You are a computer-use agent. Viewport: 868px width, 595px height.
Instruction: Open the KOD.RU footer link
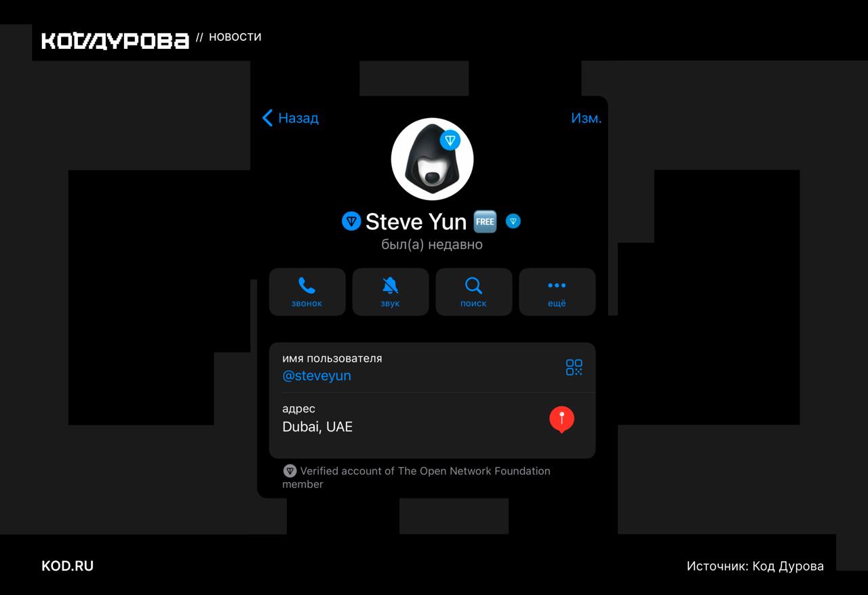point(68,566)
